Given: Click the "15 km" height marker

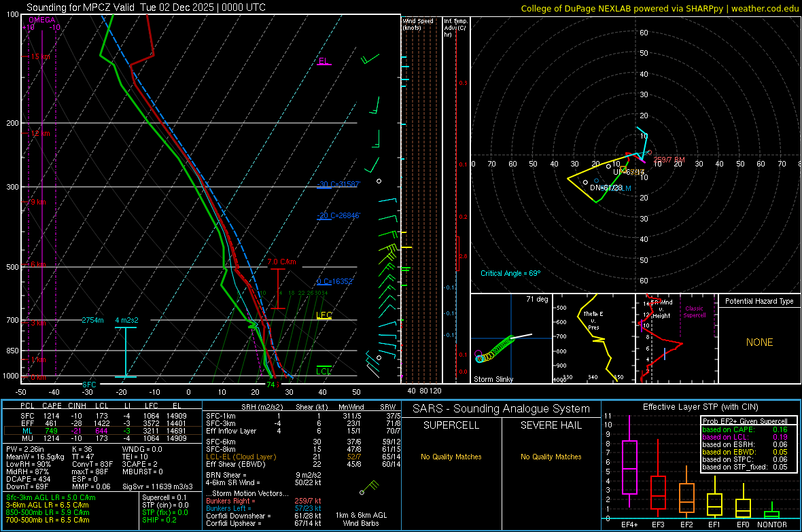Looking at the screenshot, I should pos(40,57).
